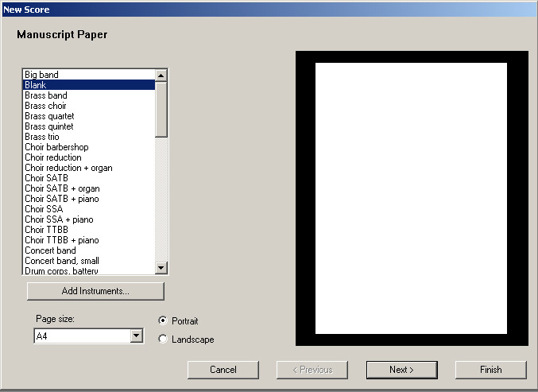This screenshot has height=392, width=538.
Task: Select the 'Choir reduction' list entry
Action: 89,157
